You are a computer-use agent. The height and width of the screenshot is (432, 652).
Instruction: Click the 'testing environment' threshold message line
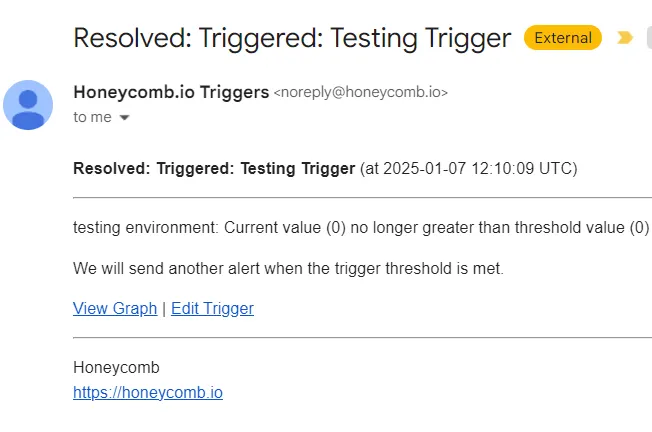click(x=361, y=227)
